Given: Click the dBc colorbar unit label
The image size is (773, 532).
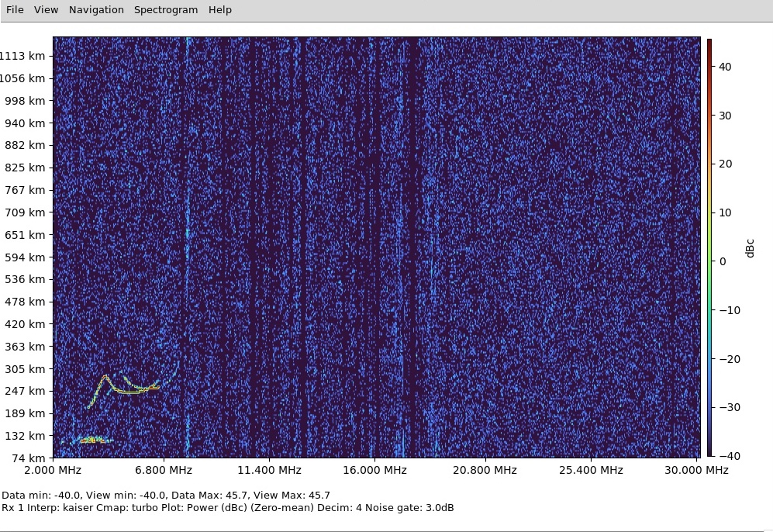Looking at the screenshot, I should coord(750,248).
